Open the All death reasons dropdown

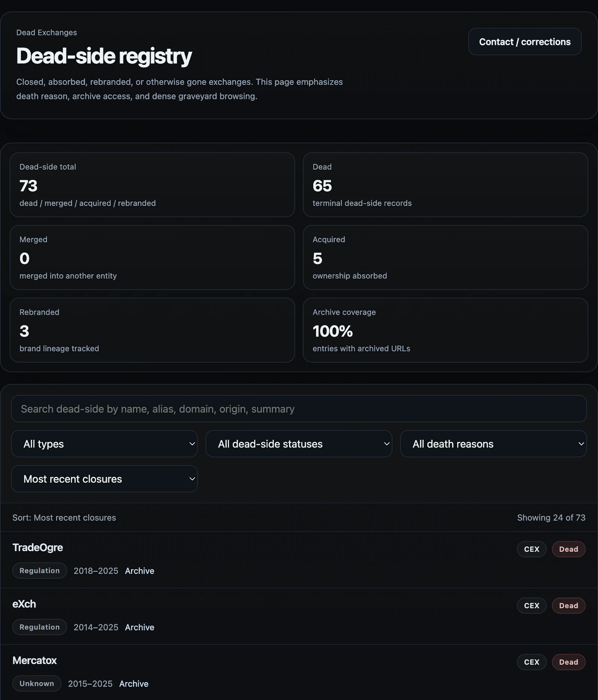pos(493,444)
